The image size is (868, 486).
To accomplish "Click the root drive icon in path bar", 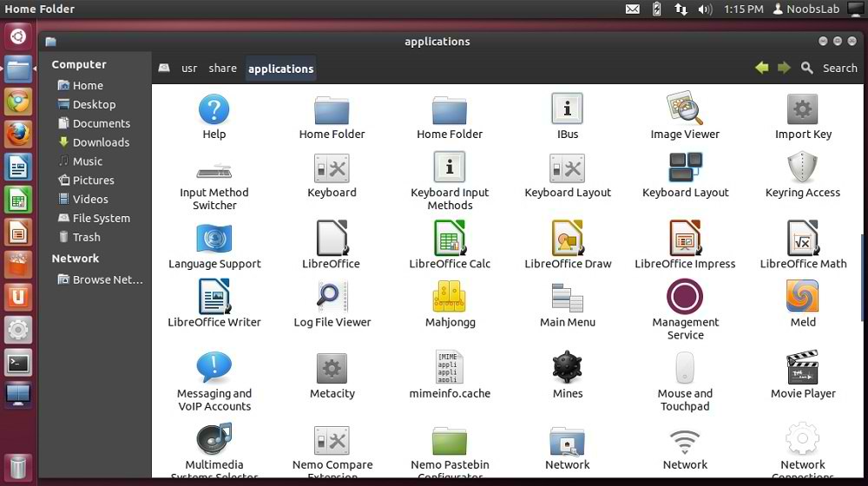I will (164, 68).
